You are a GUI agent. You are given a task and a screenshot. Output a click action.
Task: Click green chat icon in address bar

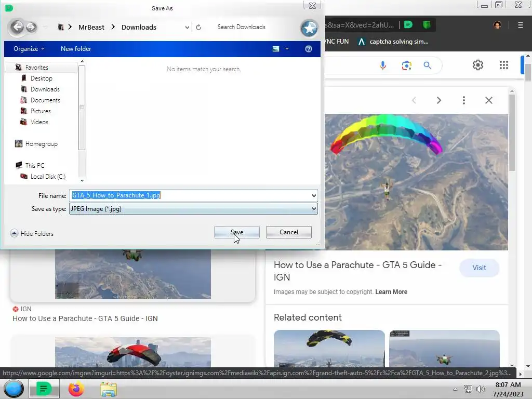(x=408, y=24)
